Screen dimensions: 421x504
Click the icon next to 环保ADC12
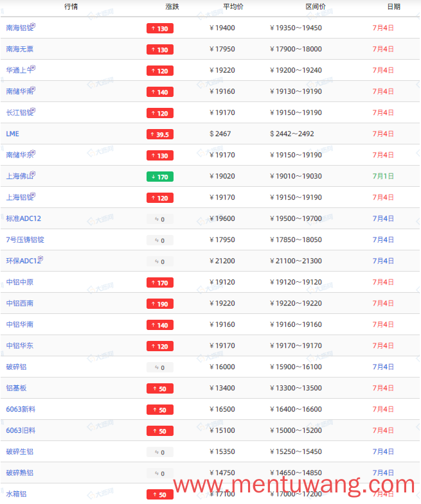pos(40,259)
